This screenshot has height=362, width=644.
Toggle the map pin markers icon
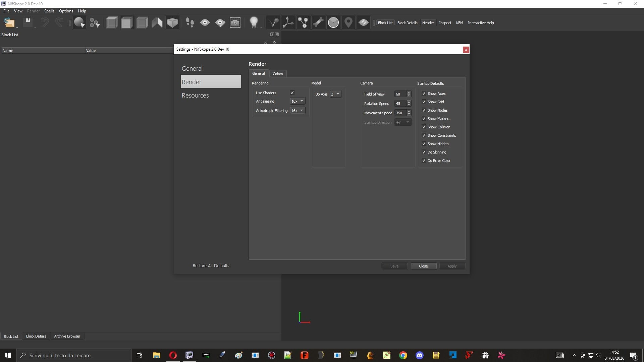[x=348, y=23]
